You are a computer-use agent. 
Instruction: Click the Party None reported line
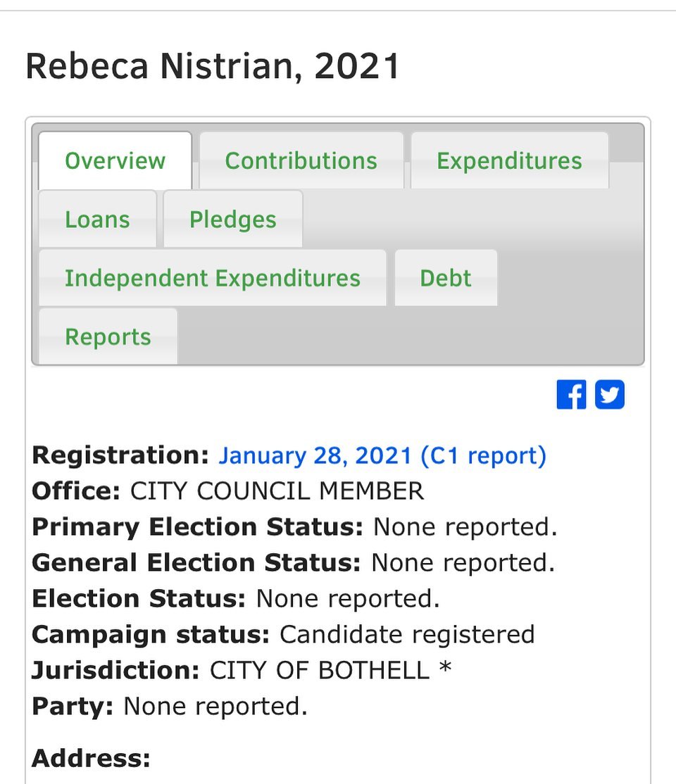coord(169,706)
